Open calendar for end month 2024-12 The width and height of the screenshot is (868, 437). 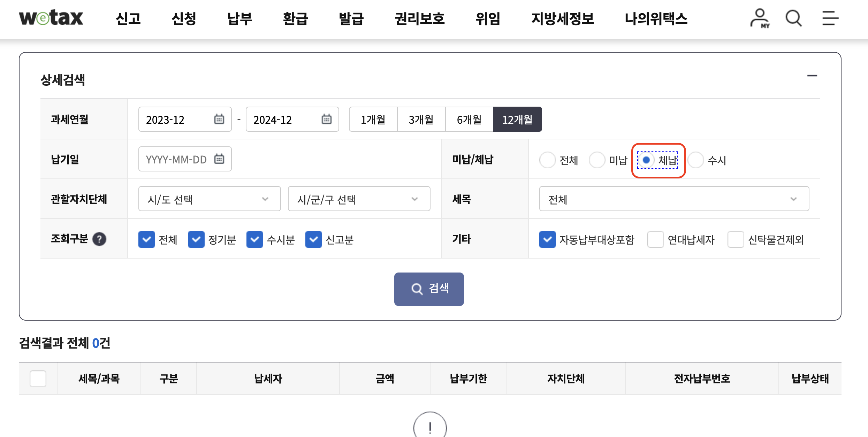(x=326, y=119)
